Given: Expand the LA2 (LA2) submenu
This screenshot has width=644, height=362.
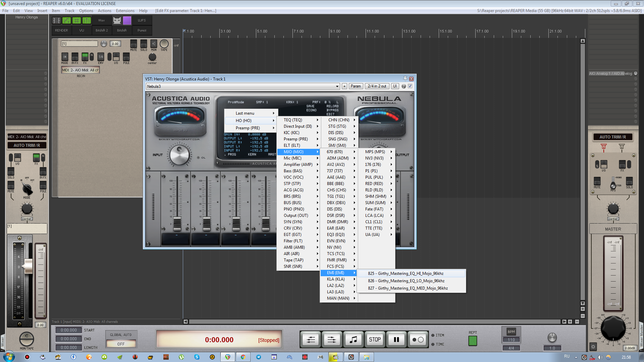Looking at the screenshot, I should 339,286.
